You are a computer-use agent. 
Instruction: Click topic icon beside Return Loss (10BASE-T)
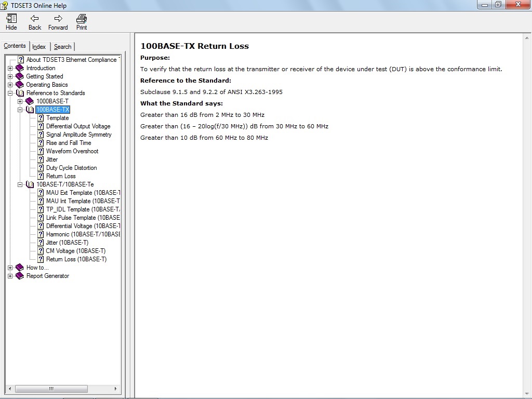pos(41,259)
